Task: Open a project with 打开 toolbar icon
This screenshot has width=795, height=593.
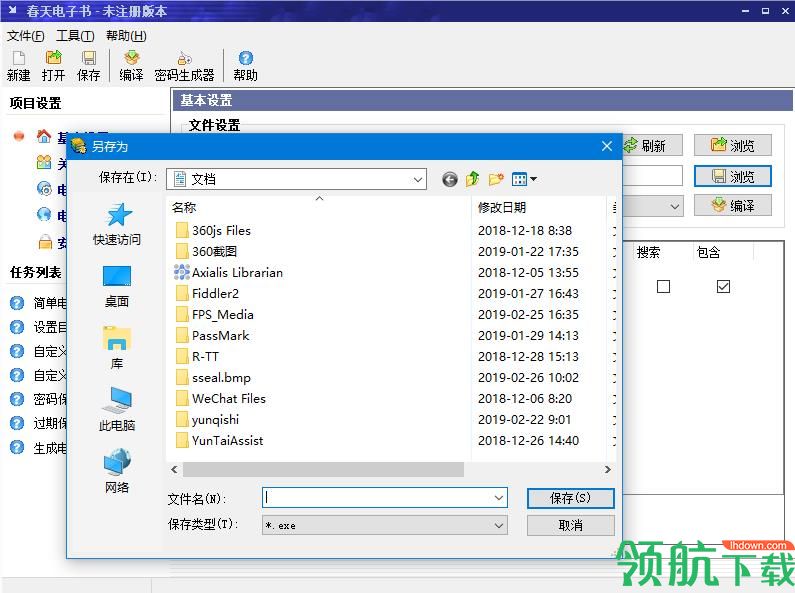Action: click(x=53, y=66)
